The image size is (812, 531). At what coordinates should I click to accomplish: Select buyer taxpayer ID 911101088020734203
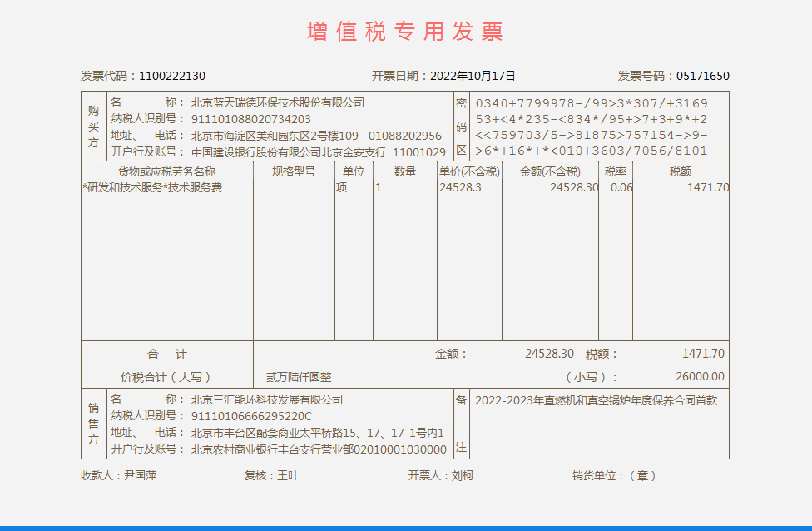pos(251,119)
